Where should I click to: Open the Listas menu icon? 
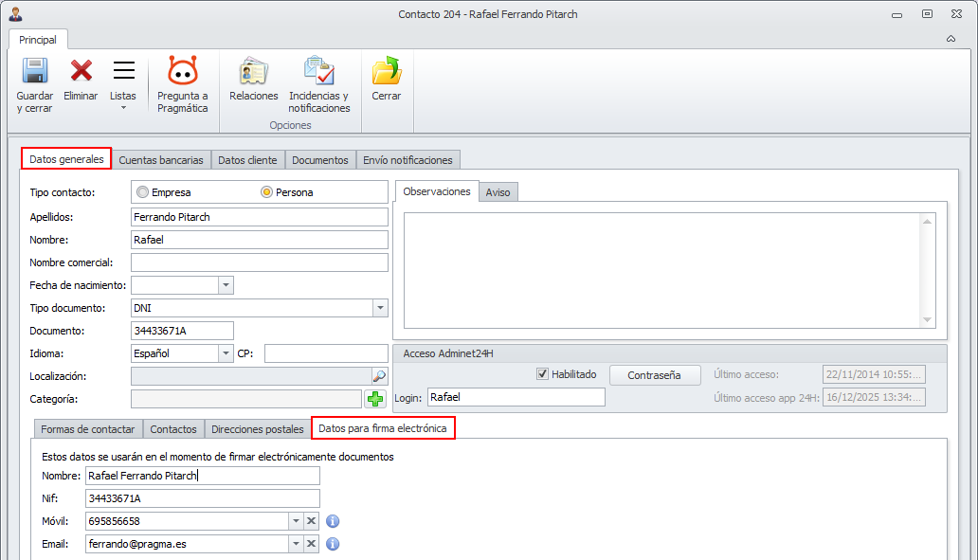(x=123, y=70)
